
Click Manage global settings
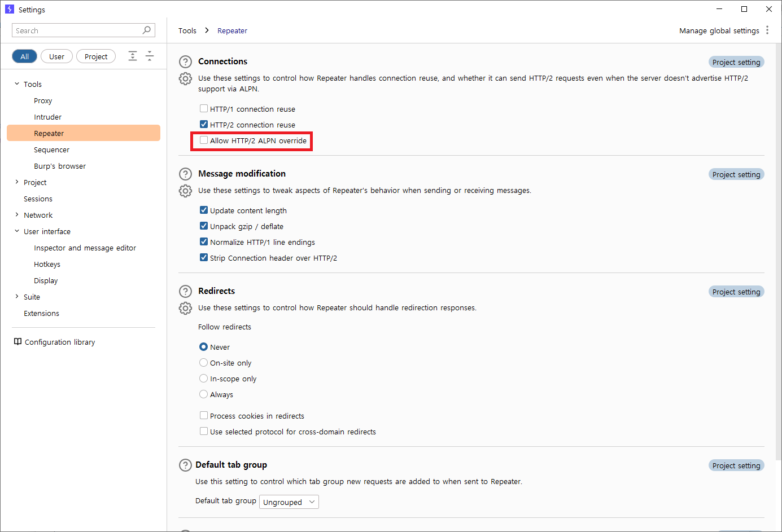point(719,30)
